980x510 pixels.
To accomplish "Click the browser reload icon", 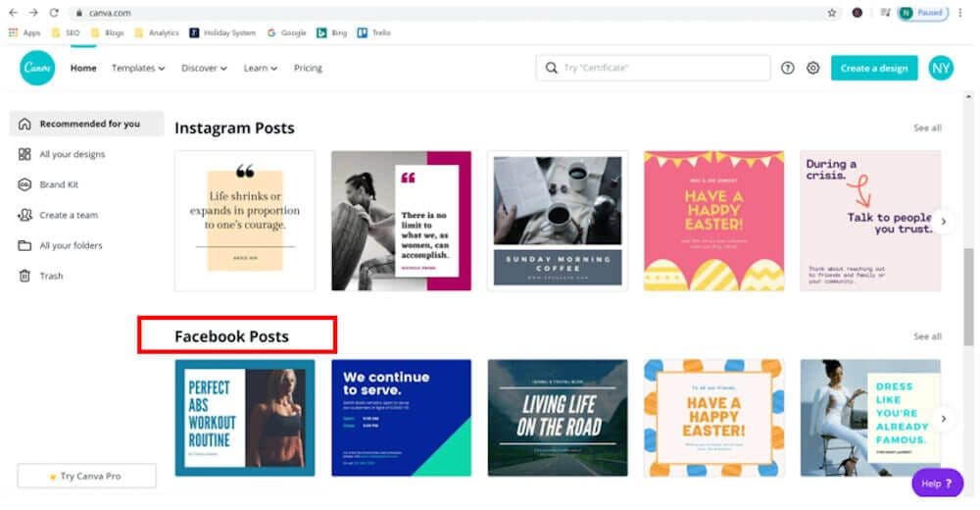I will click(x=53, y=13).
